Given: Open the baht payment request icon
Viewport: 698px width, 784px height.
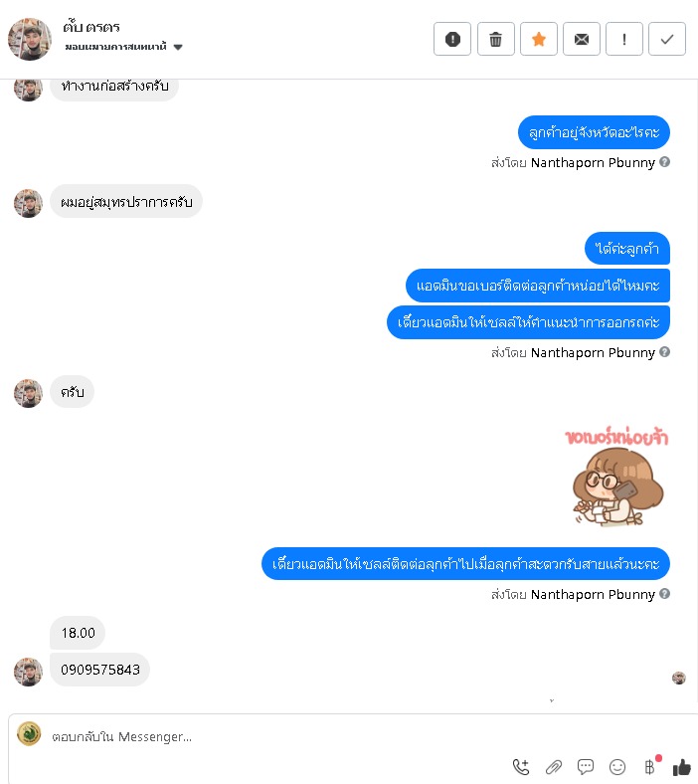Looking at the screenshot, I should click(649, 766).
